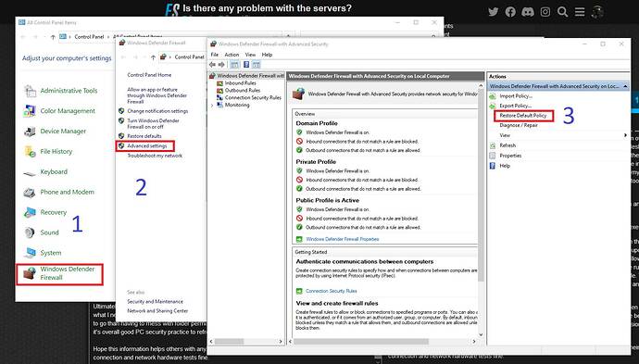The height and width of the screenshot is (364, 639).
Task: Click the tree pane horizontal scrollbar
Action: [x=229, y=341]
